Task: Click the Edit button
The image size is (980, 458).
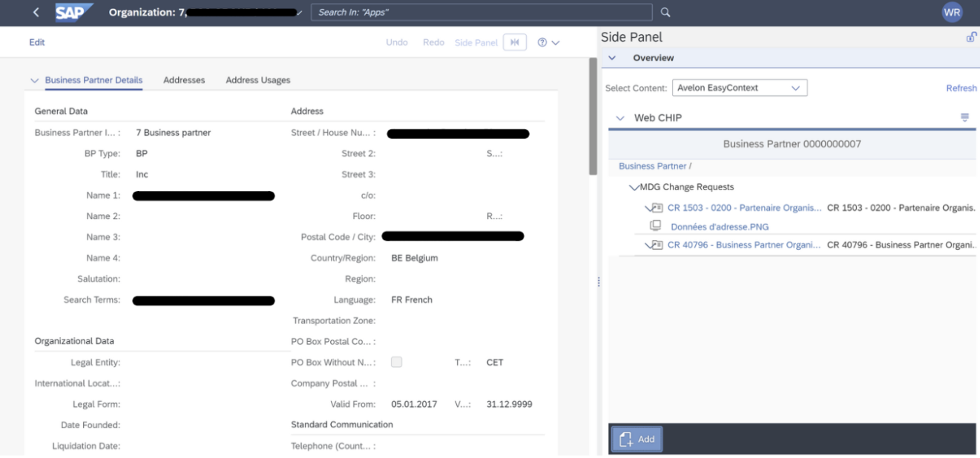Action: [x=37, y=42]
